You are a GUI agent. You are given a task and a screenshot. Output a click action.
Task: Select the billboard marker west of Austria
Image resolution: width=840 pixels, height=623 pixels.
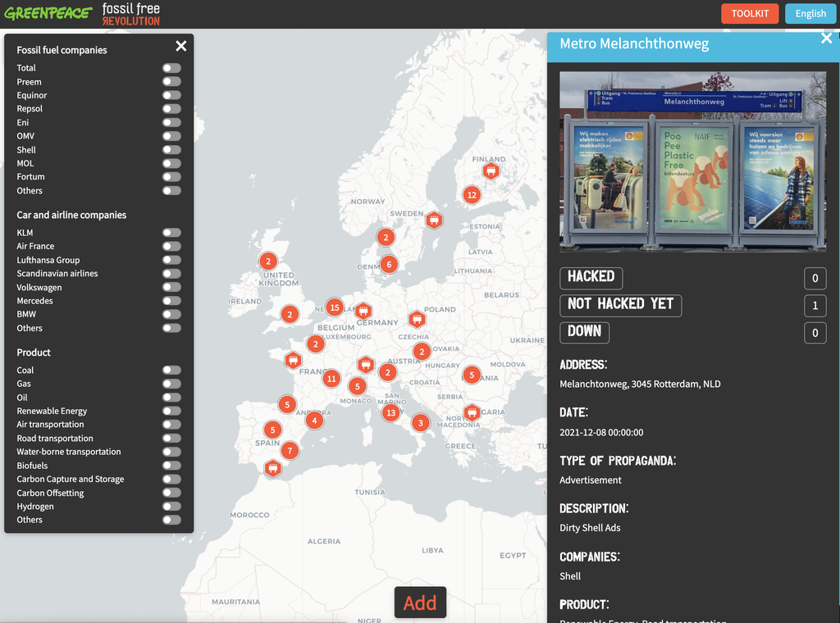365,365
